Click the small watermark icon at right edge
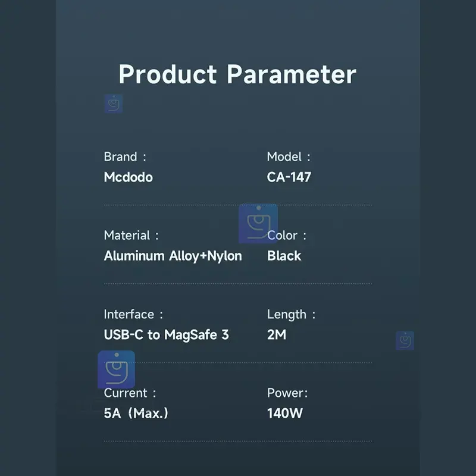This screenshot has height=476, width=476. tap(405, 340)
